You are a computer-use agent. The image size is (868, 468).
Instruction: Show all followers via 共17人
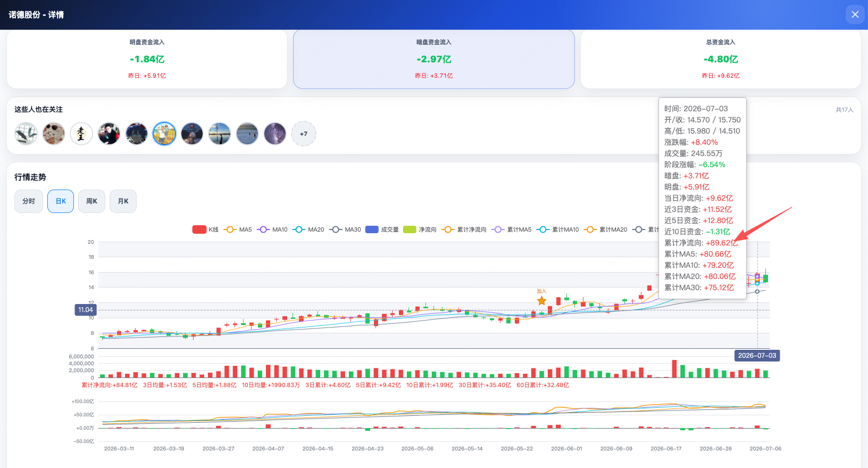(x=844, y=110)
